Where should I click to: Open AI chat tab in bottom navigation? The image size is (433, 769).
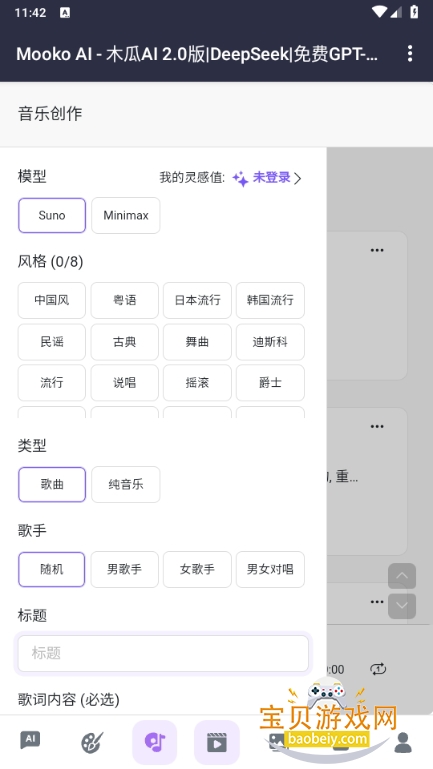(x=30, y=740)
